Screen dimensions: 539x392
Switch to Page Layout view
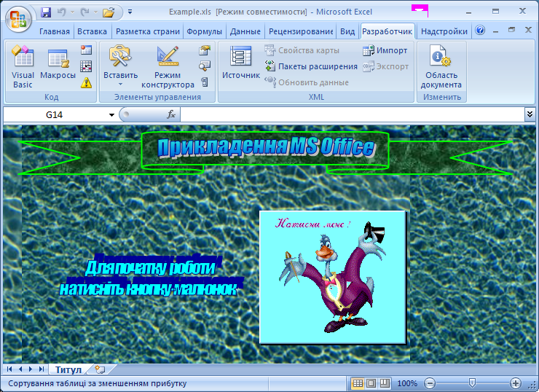pyautogui.click(x=371, y=383)
